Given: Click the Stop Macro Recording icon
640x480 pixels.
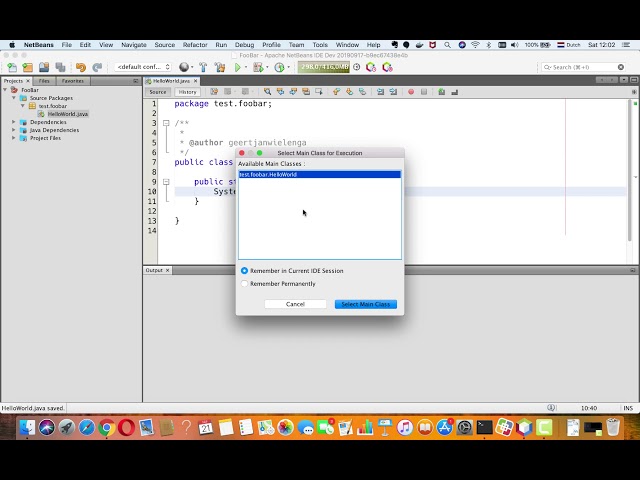Looking at the screenshot, I should (424, 92).
